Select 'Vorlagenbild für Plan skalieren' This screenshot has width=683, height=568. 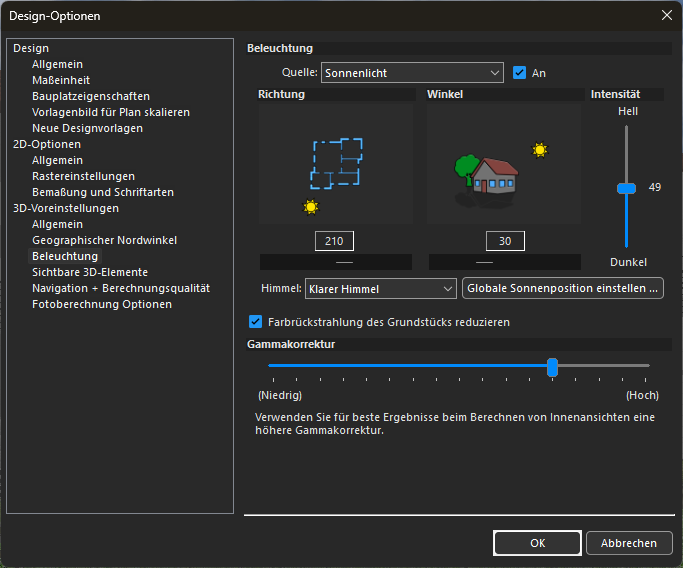pyautogui.click(x=111, y=112)
